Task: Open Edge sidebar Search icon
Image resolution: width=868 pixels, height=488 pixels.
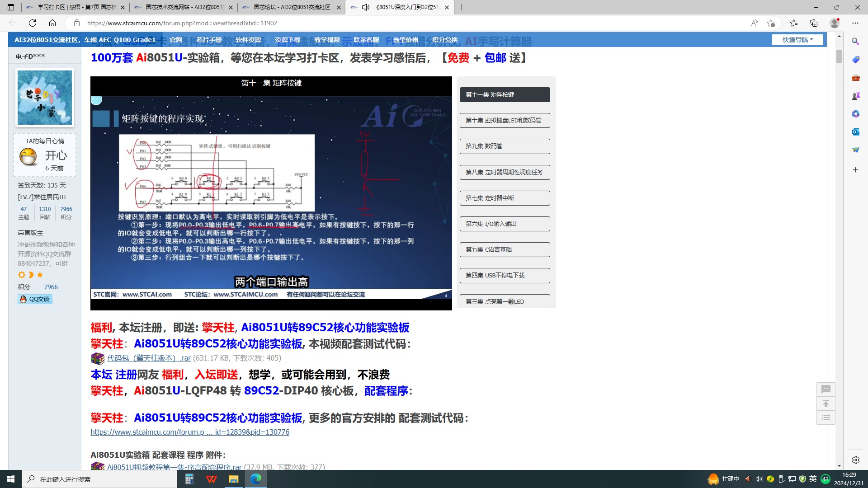Action: [x=855, y=41]
